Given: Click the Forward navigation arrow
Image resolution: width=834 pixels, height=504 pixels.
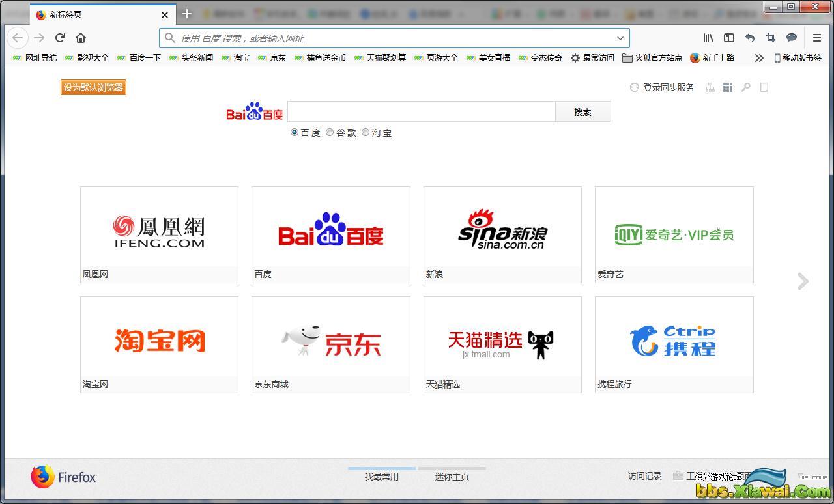Looking at the screenshot, I should [39, 38].
